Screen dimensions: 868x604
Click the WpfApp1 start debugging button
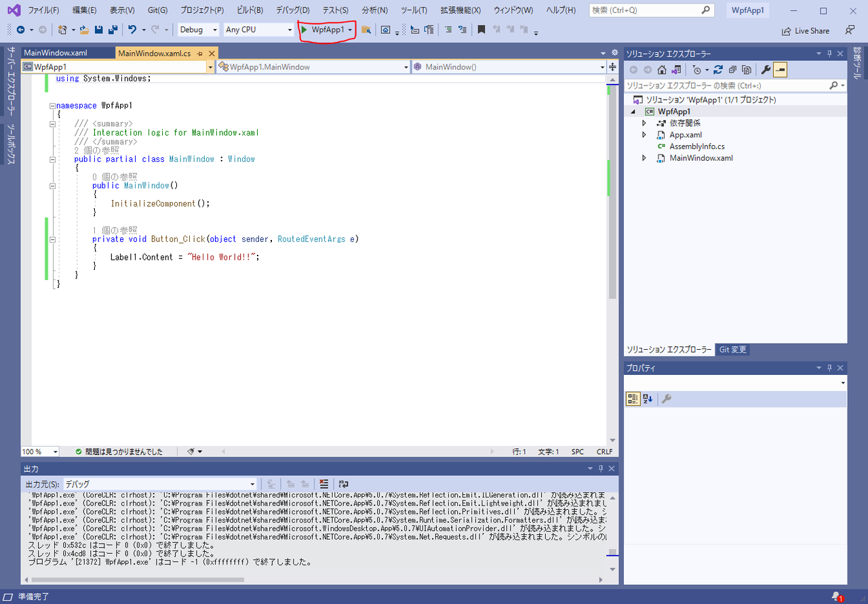323,30
